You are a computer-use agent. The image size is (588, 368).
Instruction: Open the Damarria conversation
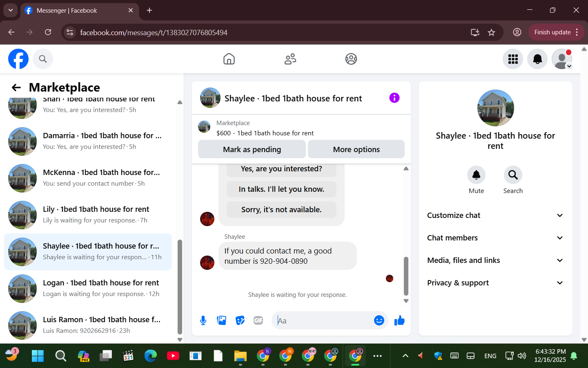tap(88, 141)
